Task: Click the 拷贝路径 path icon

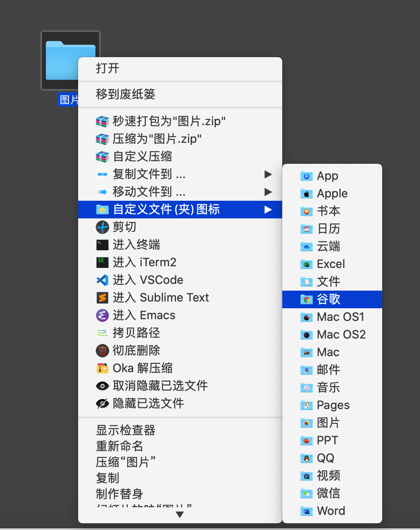Action: click(x=102, y=333)
